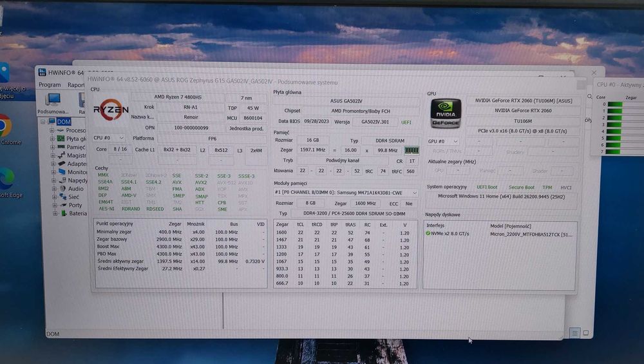Expand the Bateria tree node
The image size is (644, 364).
point(55,213)
